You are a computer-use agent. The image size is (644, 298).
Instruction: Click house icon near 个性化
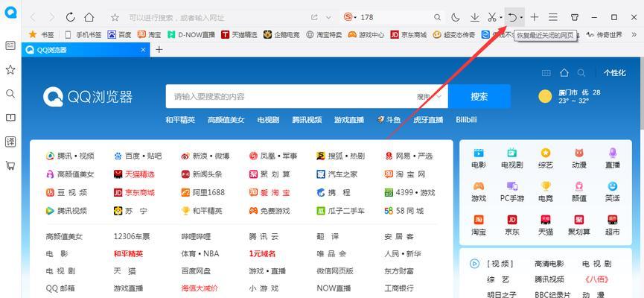click(564, 73)
